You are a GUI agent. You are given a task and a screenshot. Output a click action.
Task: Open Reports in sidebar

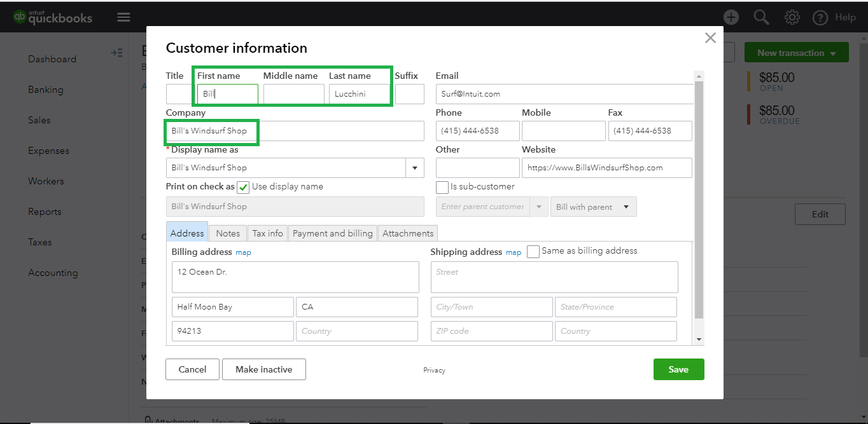[45, 212]
